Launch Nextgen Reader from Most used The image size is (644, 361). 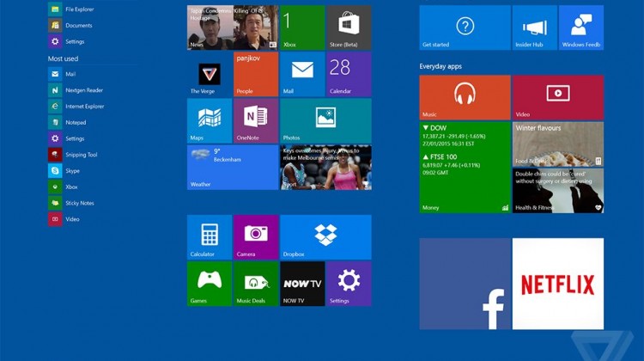click(76, 90)
